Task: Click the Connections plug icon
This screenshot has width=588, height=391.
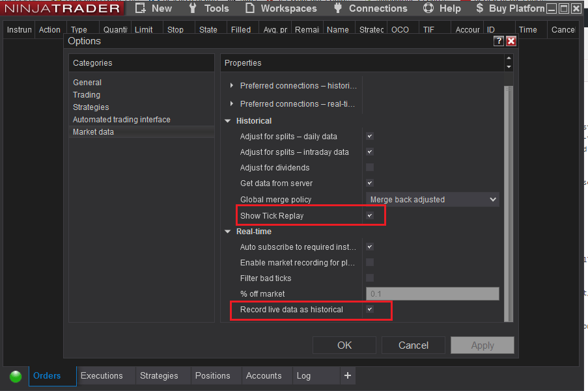Action: (x=337, y=8)
